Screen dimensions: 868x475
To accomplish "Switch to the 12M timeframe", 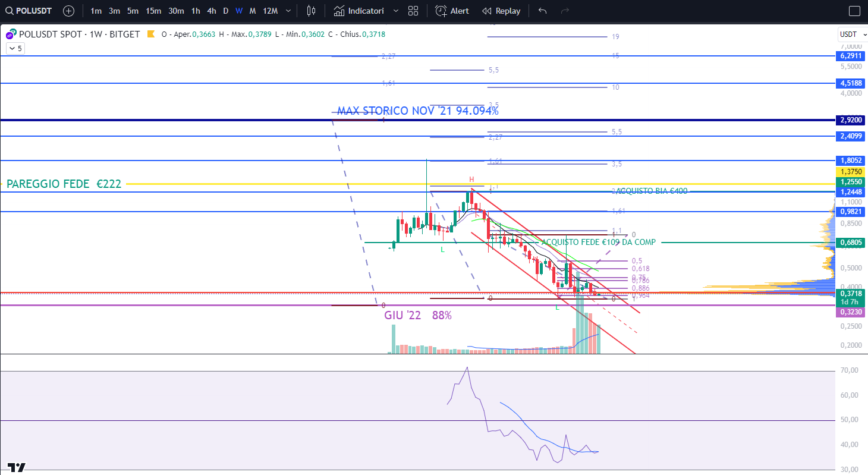I will tap(270, 11).
